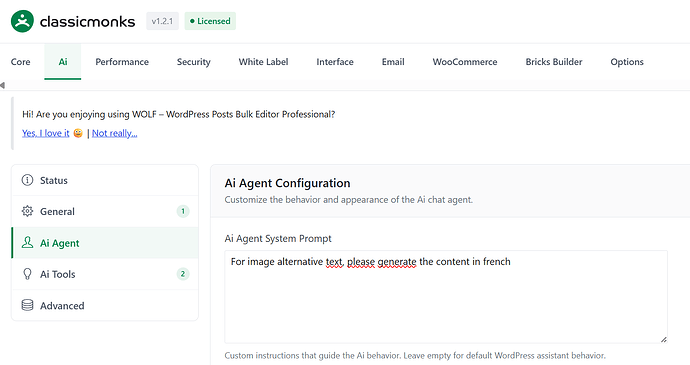This screenshot has width=690, height=365.
Task: Click the Ai Tools count badge showing 2
Action: click(183, 274)
